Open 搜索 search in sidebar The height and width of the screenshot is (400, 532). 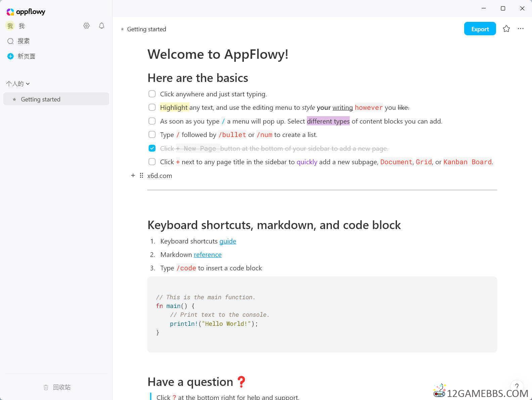point(24,41)
